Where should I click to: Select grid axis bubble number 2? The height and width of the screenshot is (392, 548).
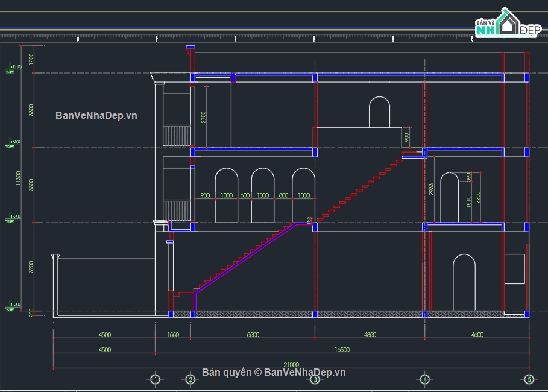[191, 379]
